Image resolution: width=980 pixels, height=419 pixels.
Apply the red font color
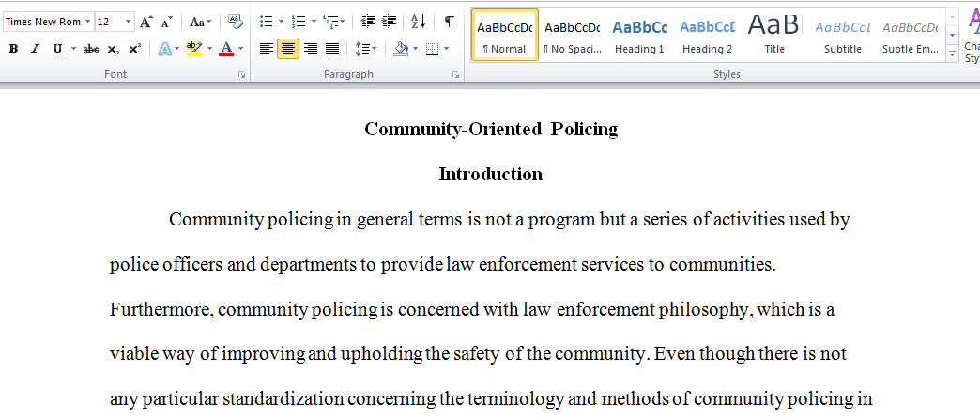pyautogui.click(x=226, y=49)
